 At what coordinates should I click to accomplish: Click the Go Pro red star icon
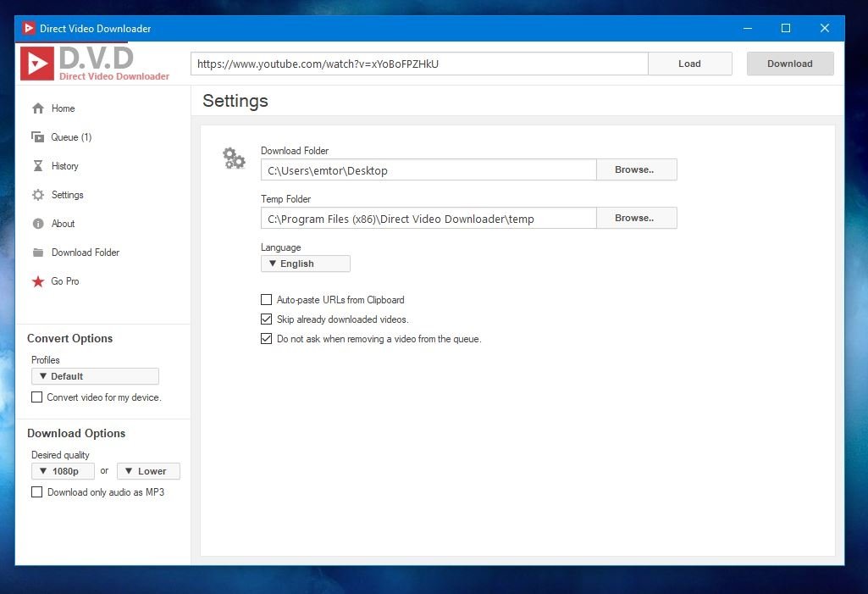(x=37, y=281)
